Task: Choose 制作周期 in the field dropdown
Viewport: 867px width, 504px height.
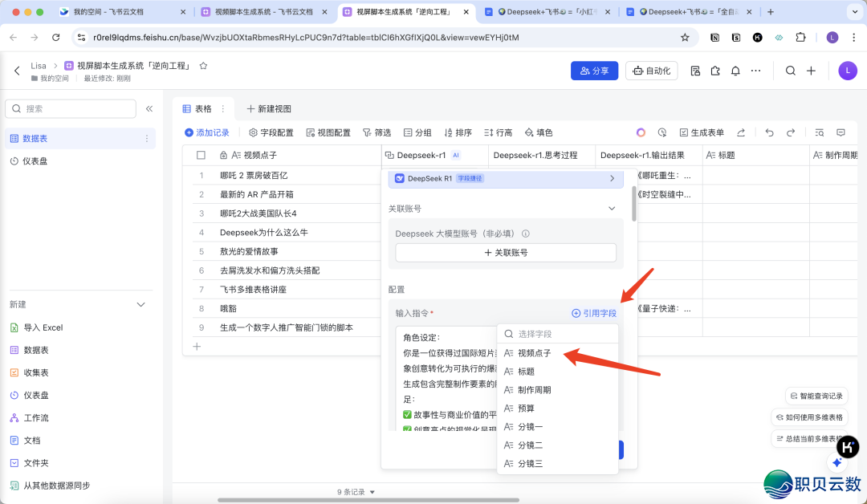Action: pyautogui.click(x=534, y=390)
